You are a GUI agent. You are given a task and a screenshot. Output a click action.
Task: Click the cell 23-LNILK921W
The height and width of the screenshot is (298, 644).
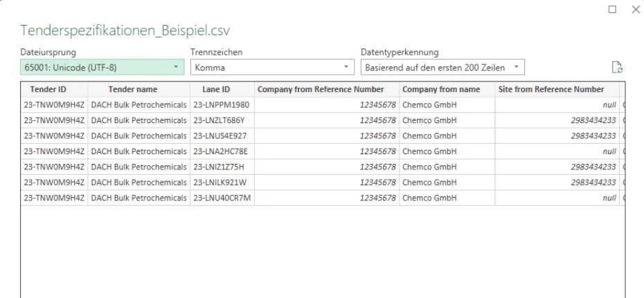[222, 183]
